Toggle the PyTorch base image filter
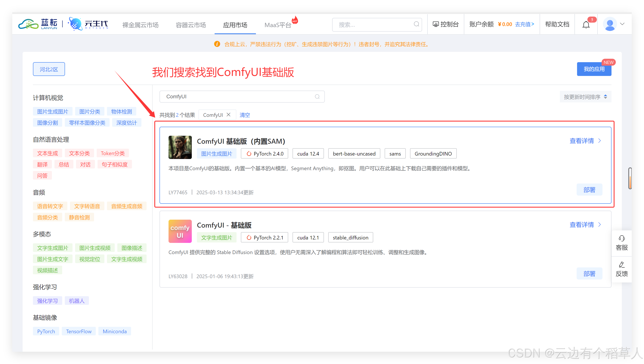The image size is (644, 364). [46, 331]
